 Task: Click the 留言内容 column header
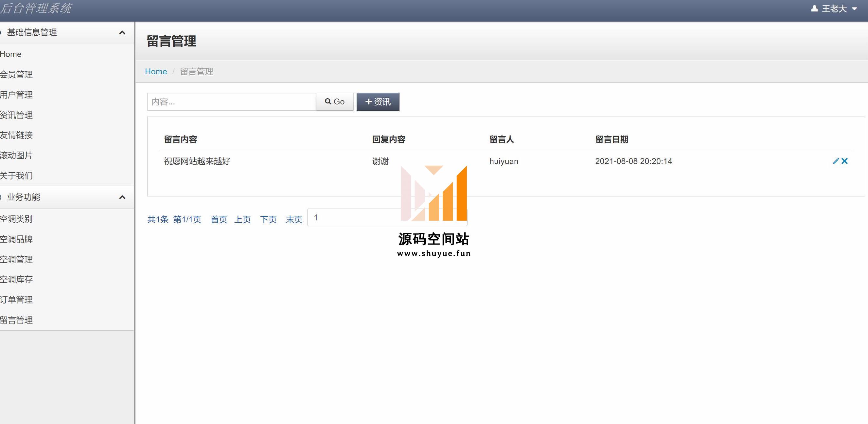pyautogui.click(x=181, y=139)
